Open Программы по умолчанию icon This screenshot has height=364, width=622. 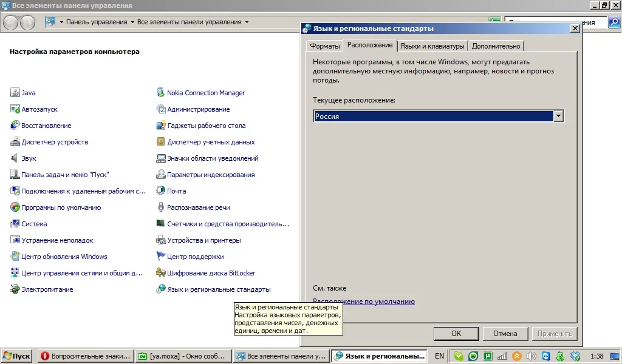tap(15, 207)
